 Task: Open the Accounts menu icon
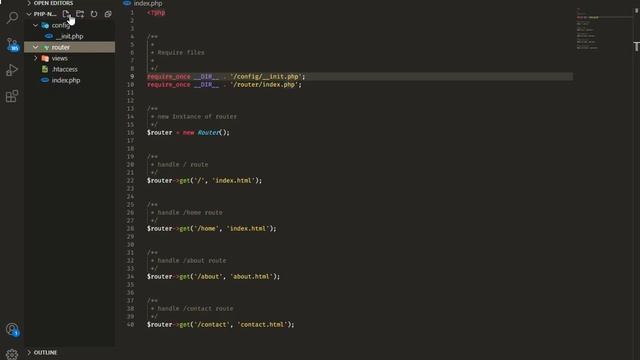12,329
